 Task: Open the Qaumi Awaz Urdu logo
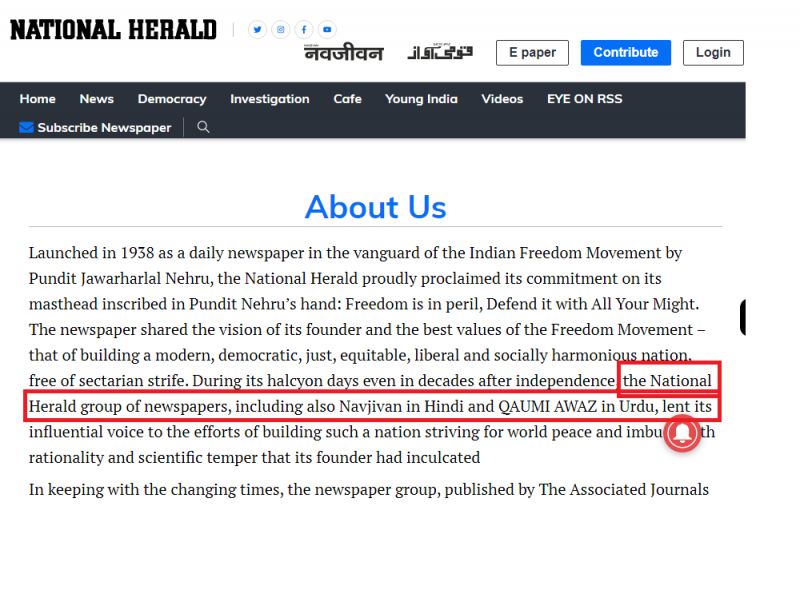point(439,52)
